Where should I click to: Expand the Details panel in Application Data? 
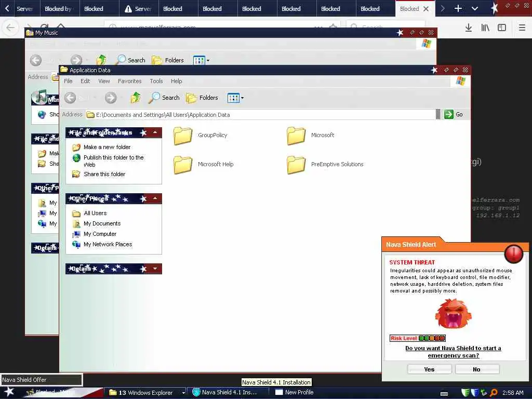coord(155,269)
